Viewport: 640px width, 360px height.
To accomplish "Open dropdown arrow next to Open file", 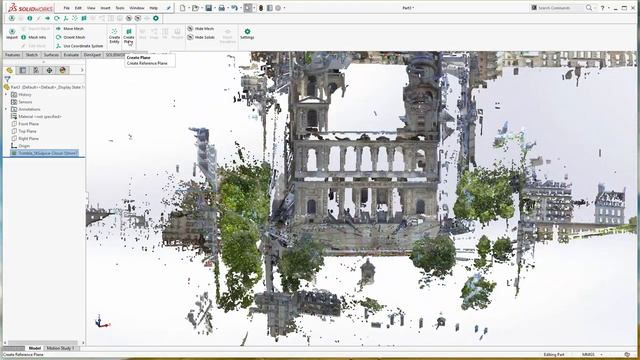I will pyautogui.click(x=201, y=8).
